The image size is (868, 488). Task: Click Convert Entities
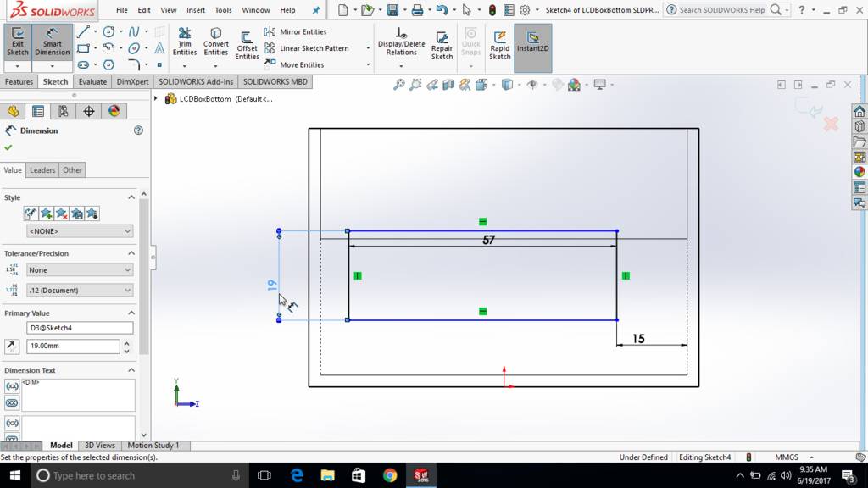pos(216,42)
